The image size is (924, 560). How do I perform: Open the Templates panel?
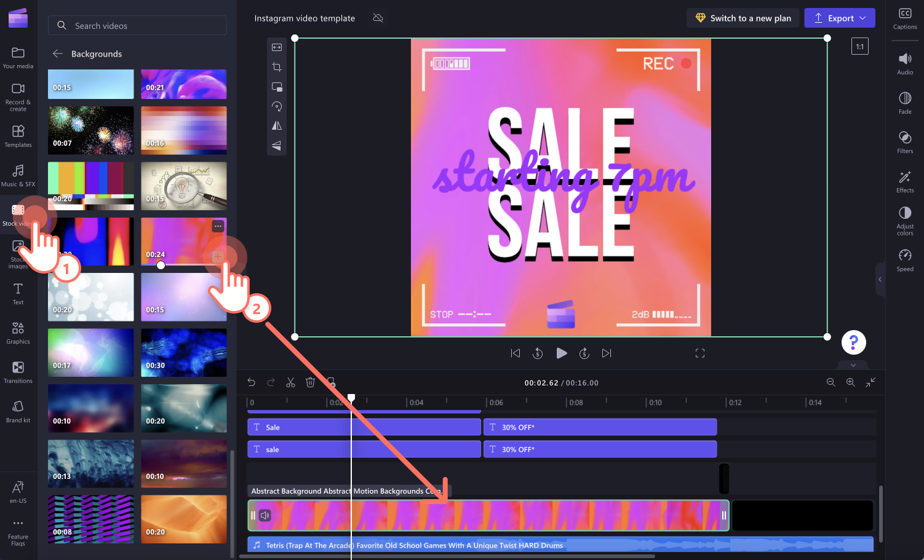click(18, 136)
